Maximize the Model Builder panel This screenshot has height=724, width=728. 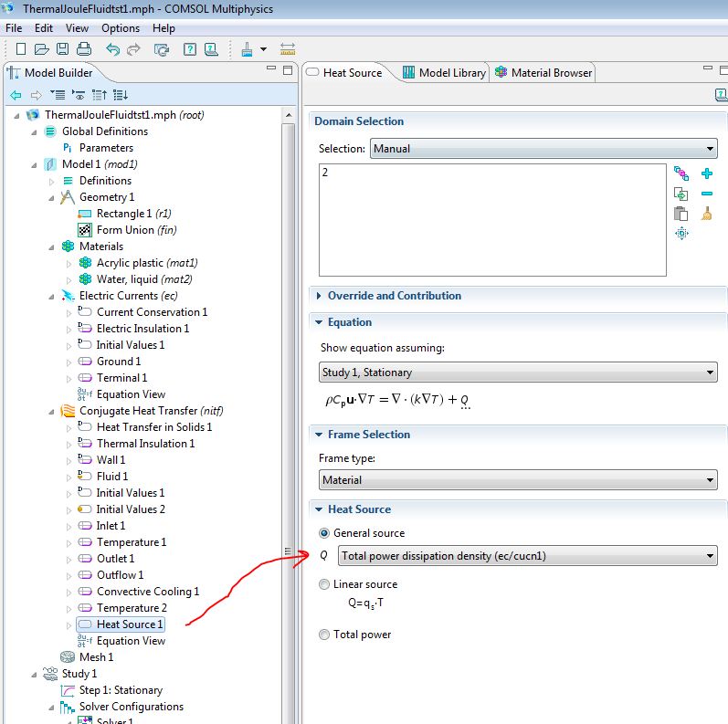288,70
